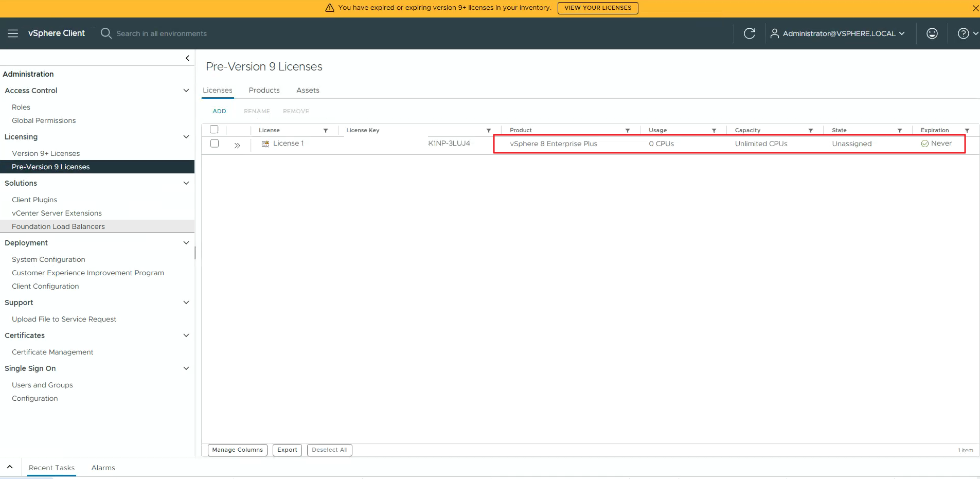980x479 pixels.
Task: Filter the Usage column
Action: 714,131
